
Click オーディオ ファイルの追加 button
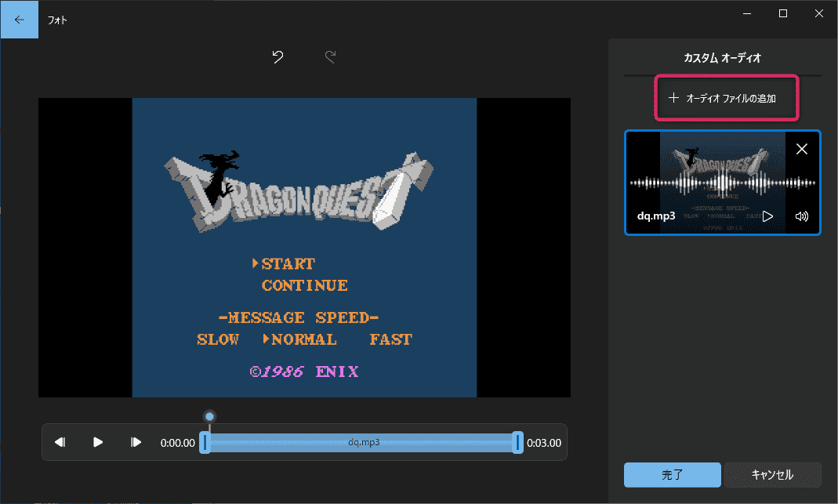726,99
